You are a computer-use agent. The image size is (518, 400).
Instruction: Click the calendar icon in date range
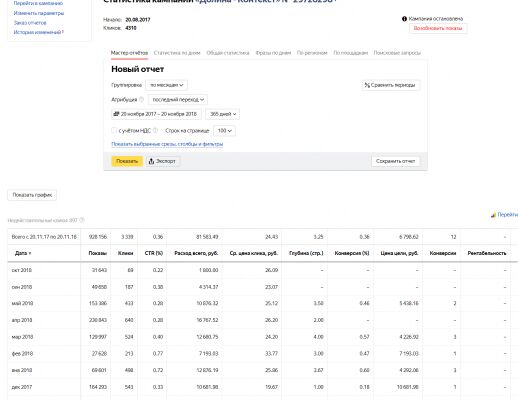click(x=116, y=114)
